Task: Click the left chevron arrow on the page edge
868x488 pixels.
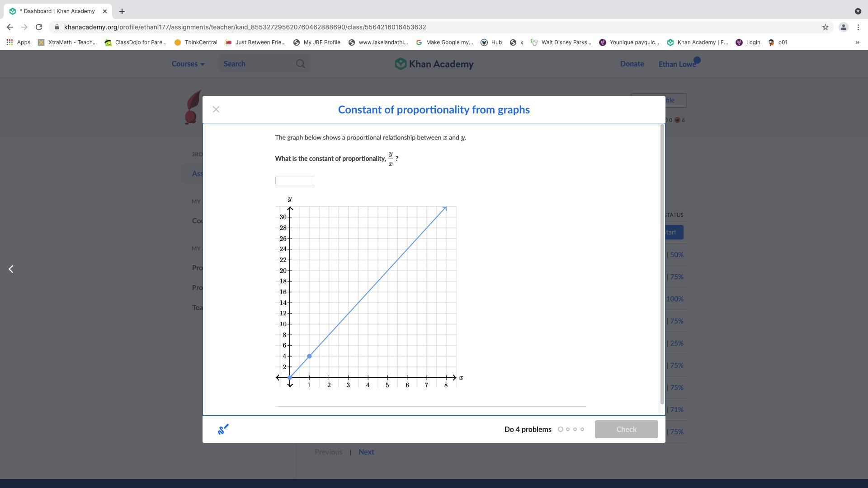Action: pyautogui.click(x=11, y=269)
